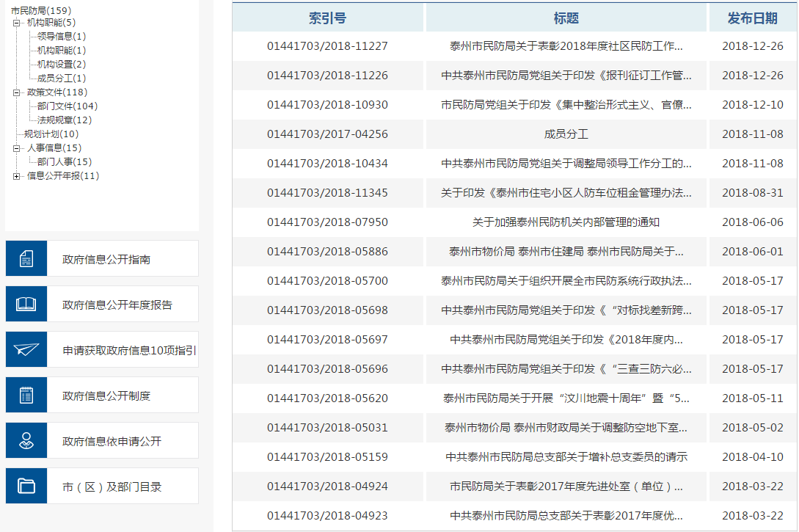Click the notepad icon for 政府信息公开制度

coord(26,395)
